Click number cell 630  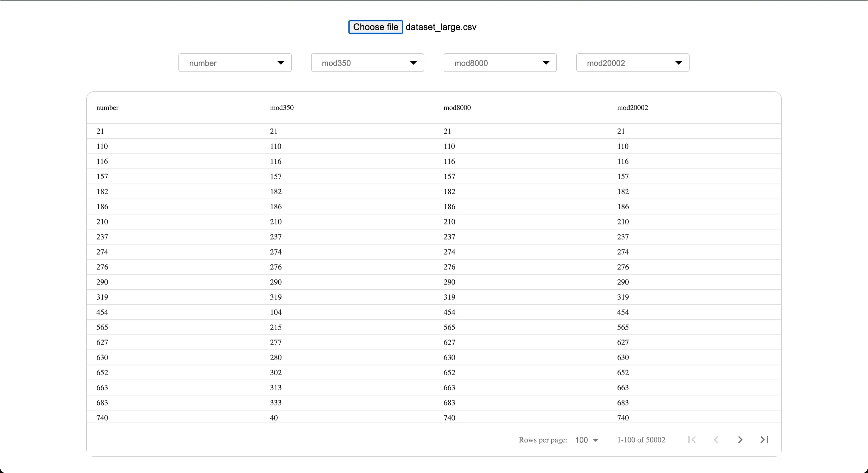(102, 357)
